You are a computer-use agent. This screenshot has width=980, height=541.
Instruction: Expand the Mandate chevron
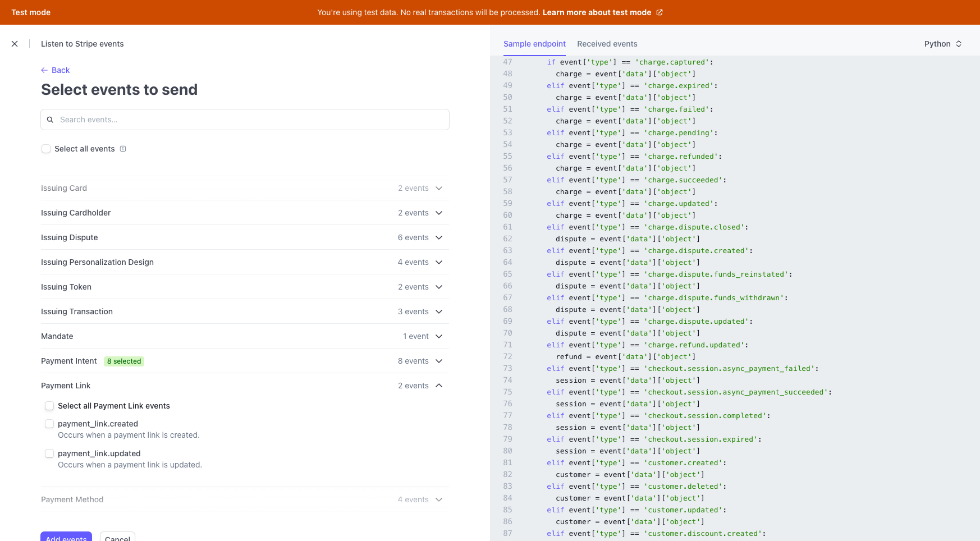[x=439, y=336]
